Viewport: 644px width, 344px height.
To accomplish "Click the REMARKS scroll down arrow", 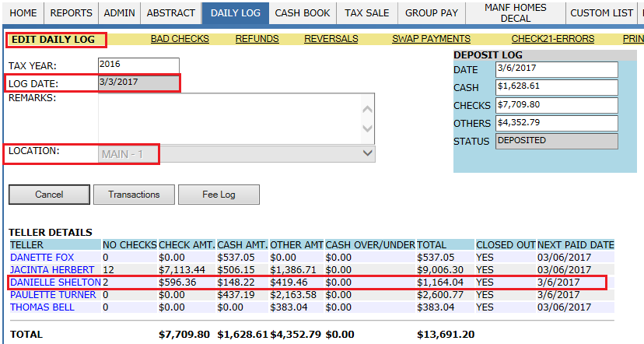I will pyautogui.click(x=368, y=128).
